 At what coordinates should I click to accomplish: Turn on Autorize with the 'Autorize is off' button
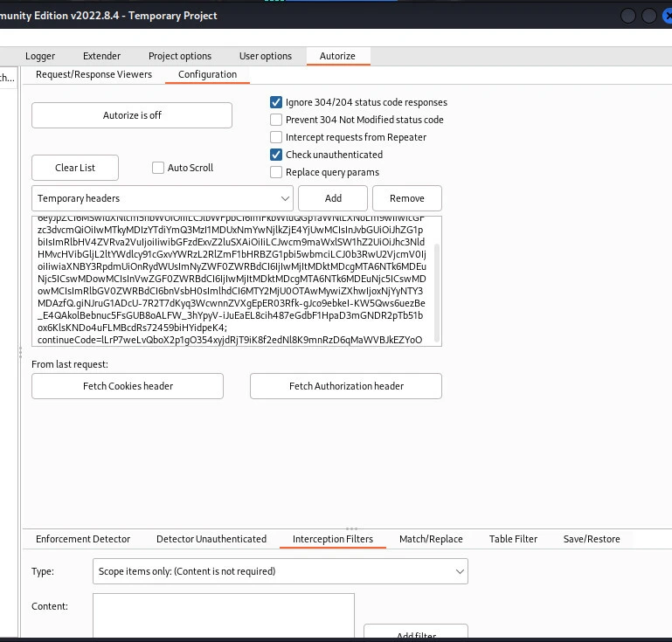(x=132, y=115)
